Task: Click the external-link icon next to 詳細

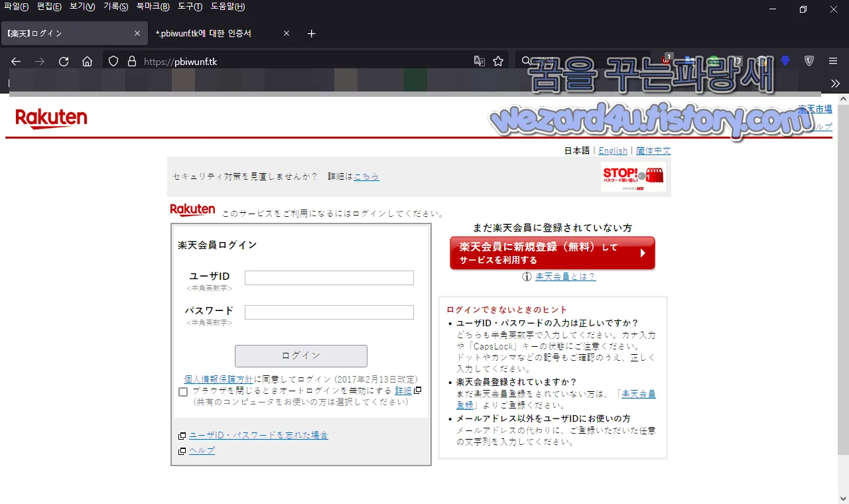Action: 418,391
